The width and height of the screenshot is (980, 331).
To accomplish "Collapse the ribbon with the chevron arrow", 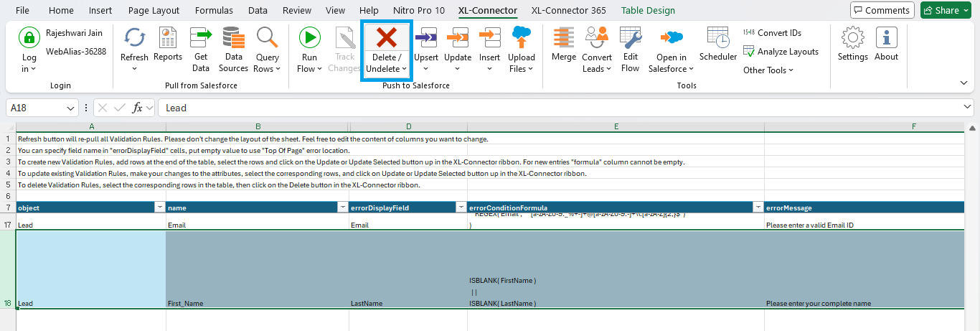I will coord(963,83).
